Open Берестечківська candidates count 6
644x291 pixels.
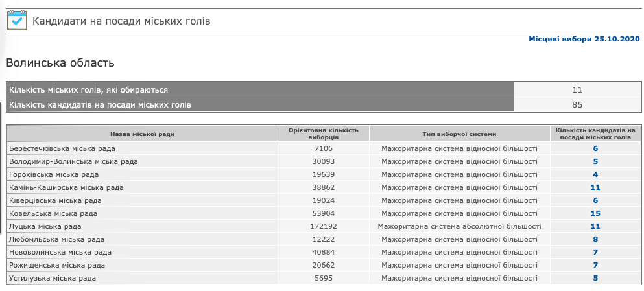[x=595, y=148]
